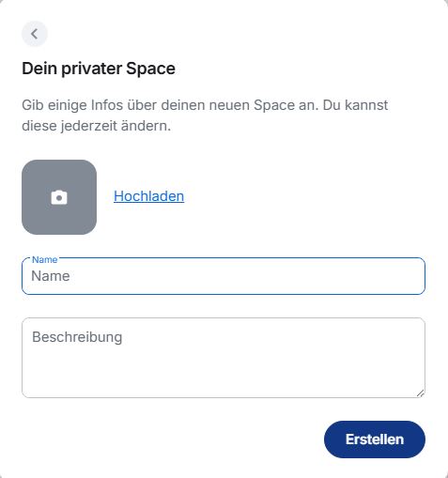Image resolution: width=448 pixels, height=478 pixels.
Task: Click the heading Dein privater Space
Action: pyautogui.click(x=99, y=69)
